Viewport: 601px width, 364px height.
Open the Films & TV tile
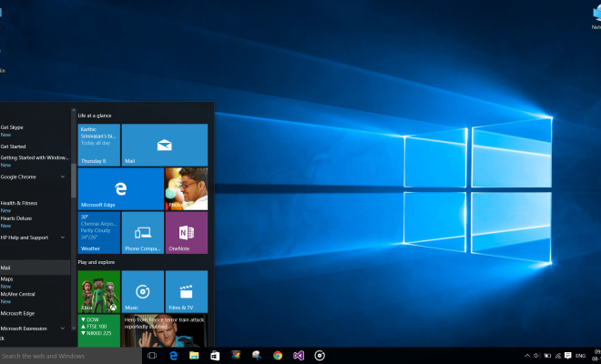point(187,291)
